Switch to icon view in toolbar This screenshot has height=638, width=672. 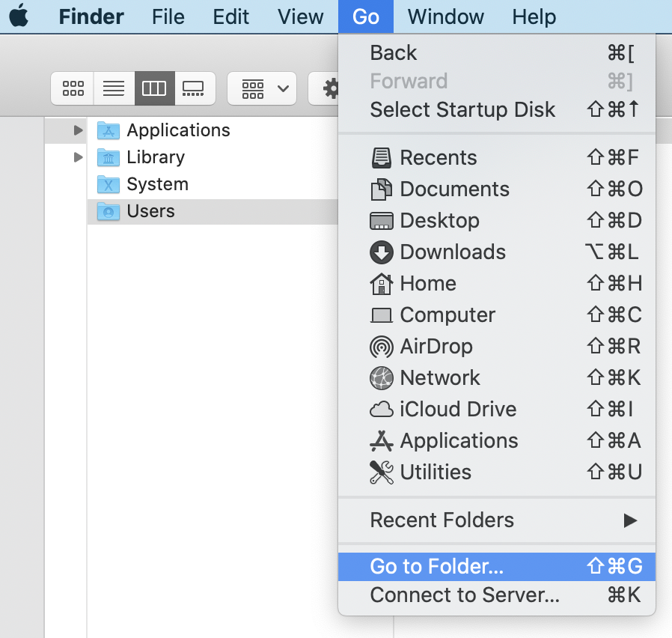click(x=73, y=88)
